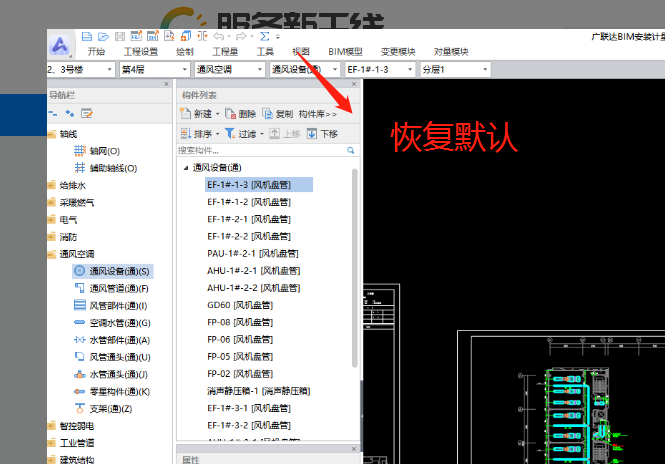Open the application logo menu
Screen dimensions: 665x464
[x=60, y=45]
